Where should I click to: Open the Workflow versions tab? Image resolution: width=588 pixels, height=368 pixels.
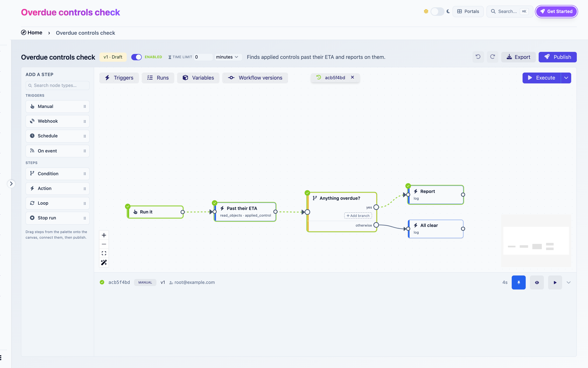tap(255, 78)
